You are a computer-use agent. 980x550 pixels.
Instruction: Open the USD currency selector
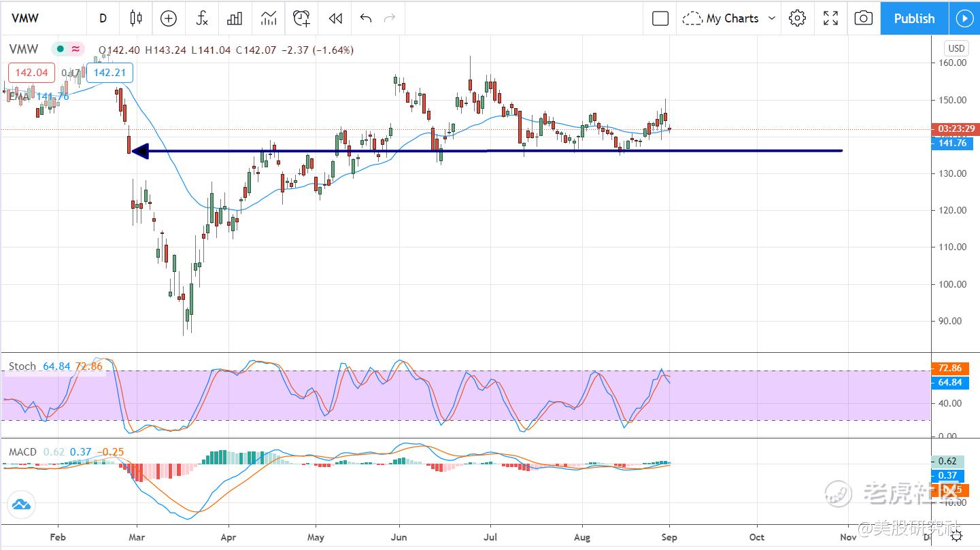click(x=956, y=48)
